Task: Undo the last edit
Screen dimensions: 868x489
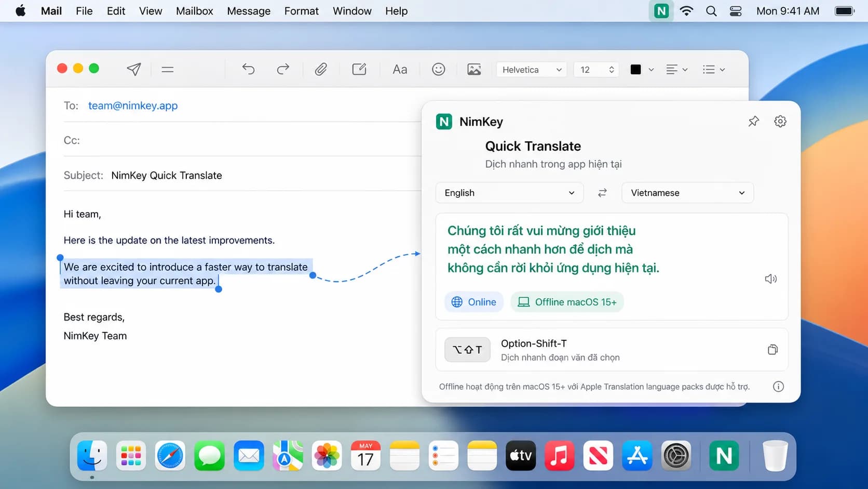Action: (x=248, y=69)
